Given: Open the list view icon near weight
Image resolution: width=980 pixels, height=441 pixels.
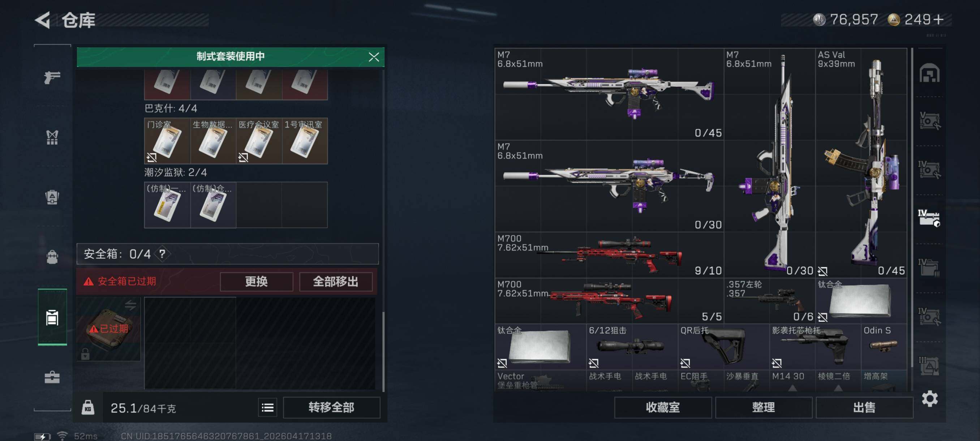Looking at the screenshot, I should [x=267, y=407].
